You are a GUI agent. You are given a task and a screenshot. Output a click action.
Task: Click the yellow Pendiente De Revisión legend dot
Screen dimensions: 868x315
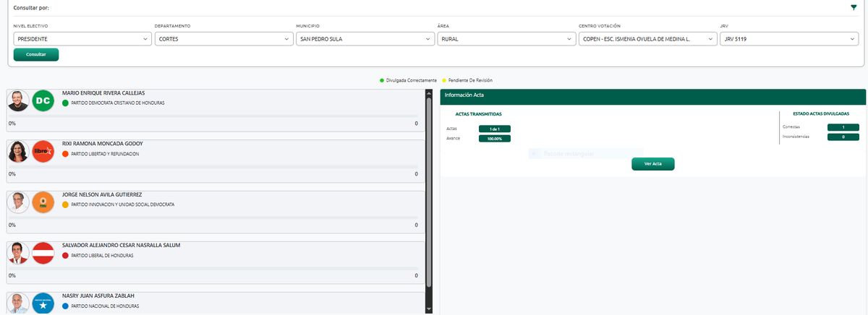pyautogui.click(x=444, y=80)
